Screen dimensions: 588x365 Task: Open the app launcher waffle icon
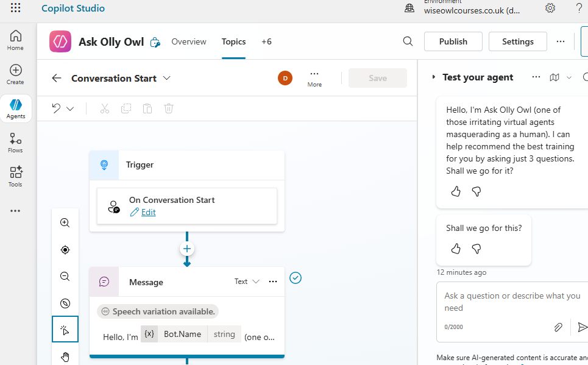pyautogui.click(x=15, y=7)
